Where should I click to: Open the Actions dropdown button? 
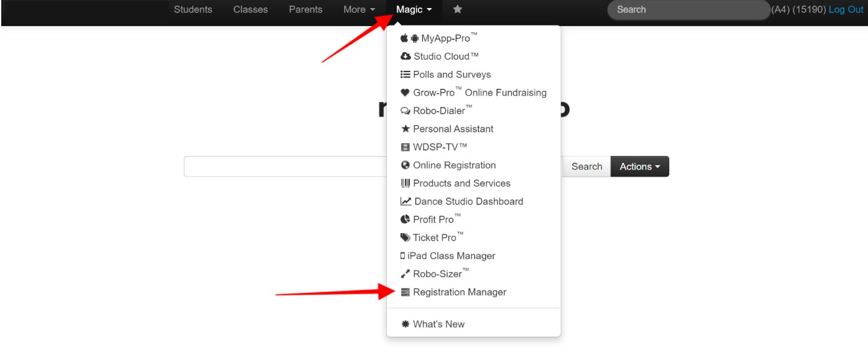(x=640, y=167)
